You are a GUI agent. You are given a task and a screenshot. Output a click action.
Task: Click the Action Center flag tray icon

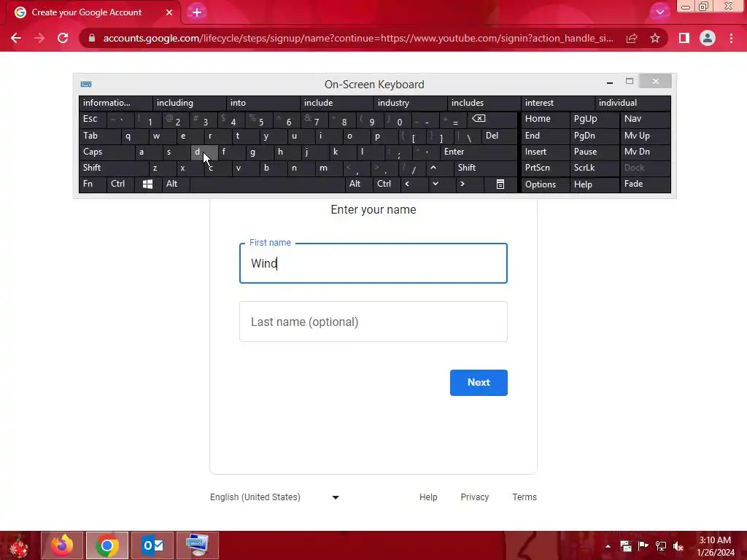click(x=643, y=546)
